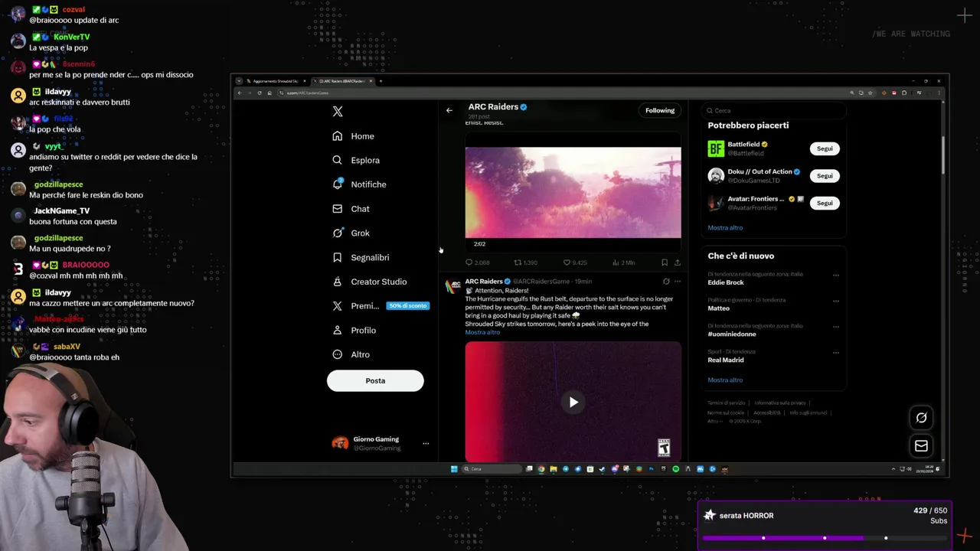Viewport: 980px width, 551px height.
Task: Click the browser reload button
Action: (260, 93)
